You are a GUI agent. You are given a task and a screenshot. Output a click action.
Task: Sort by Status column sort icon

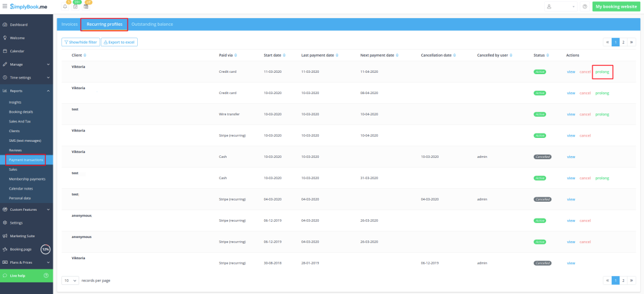coord(547,55)
